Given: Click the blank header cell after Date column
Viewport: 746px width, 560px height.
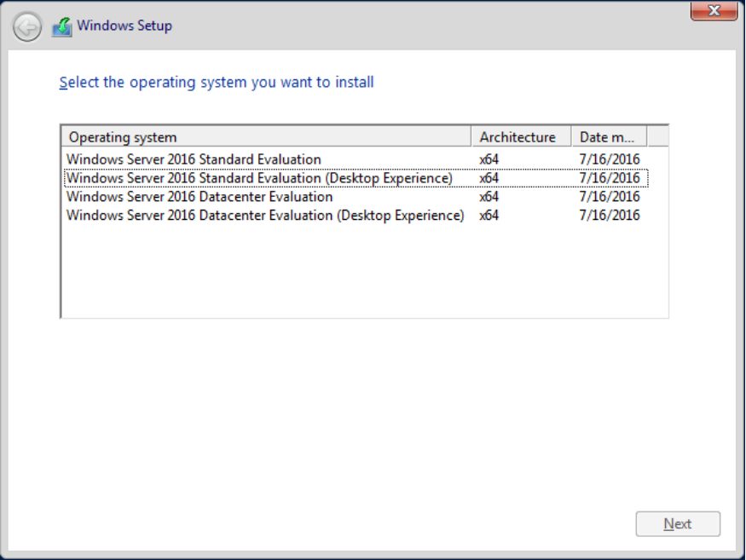Looking at the screenshot, I should pyautogui.click(x=658, y=137).
